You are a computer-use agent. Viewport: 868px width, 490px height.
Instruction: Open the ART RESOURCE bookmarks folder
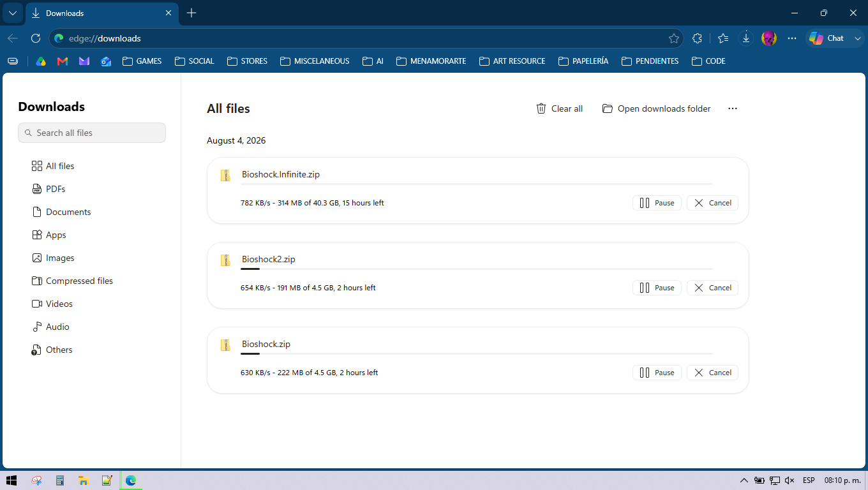(x=513, y=61)
